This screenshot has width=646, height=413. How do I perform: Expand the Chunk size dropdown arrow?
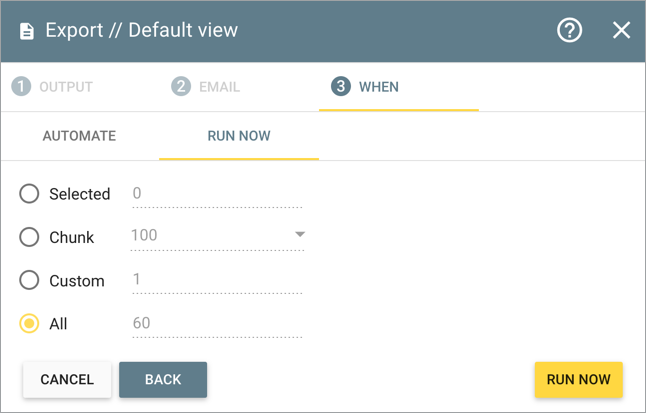point(299,235)
